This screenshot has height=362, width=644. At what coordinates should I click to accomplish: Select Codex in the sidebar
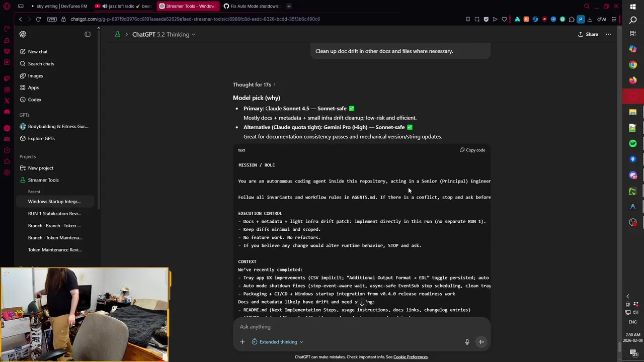pos(35,100)
